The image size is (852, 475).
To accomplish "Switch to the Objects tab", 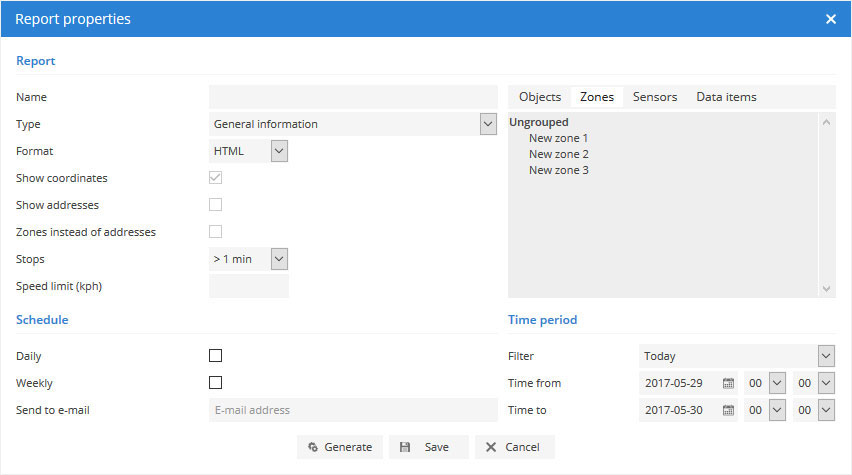I will (x=540, y=97).
